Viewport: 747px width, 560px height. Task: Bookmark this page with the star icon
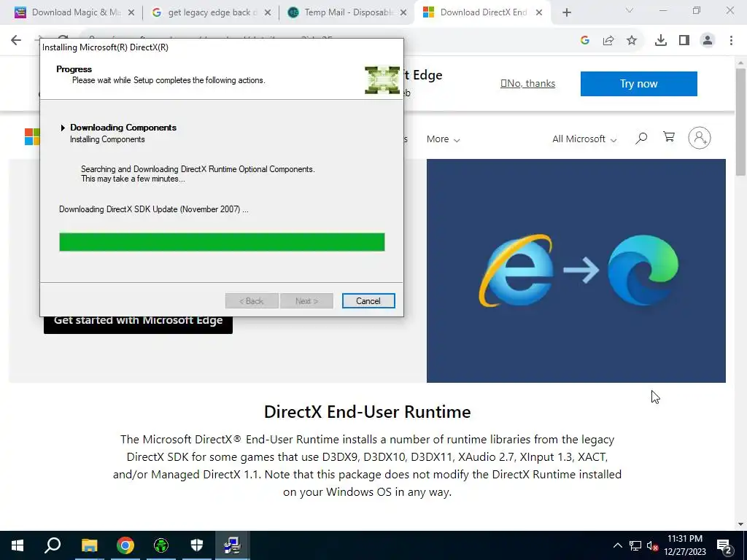(632, 41)
